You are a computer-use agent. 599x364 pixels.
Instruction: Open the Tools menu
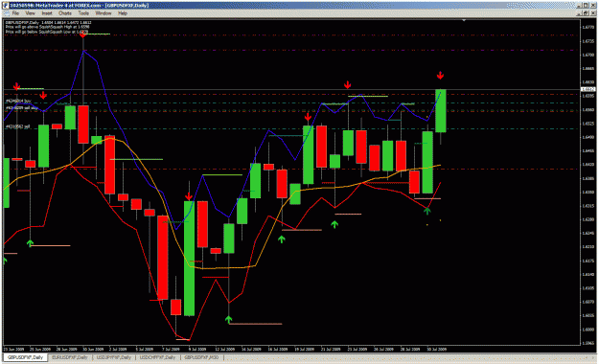[83, 13]
